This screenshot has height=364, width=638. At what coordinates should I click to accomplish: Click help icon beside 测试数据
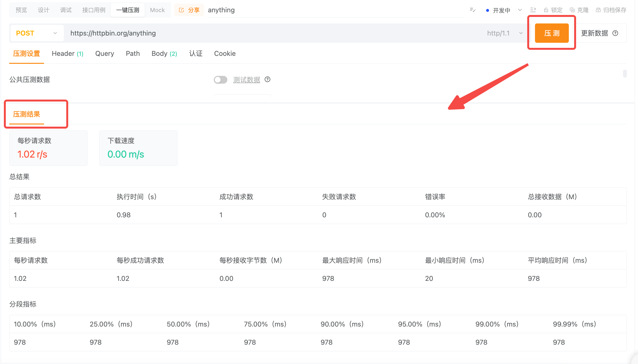(267, 80)
